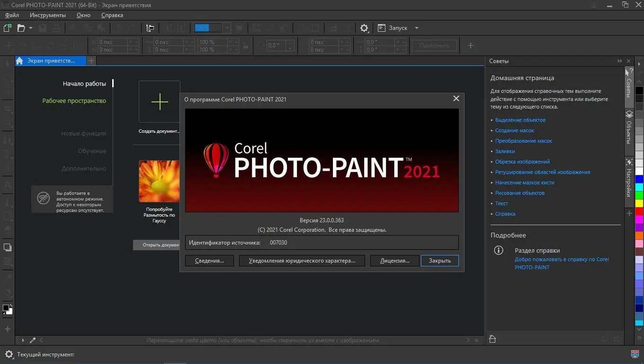
Task: Open the Создать документ (New document) icon
Action: tap(159, 101)
